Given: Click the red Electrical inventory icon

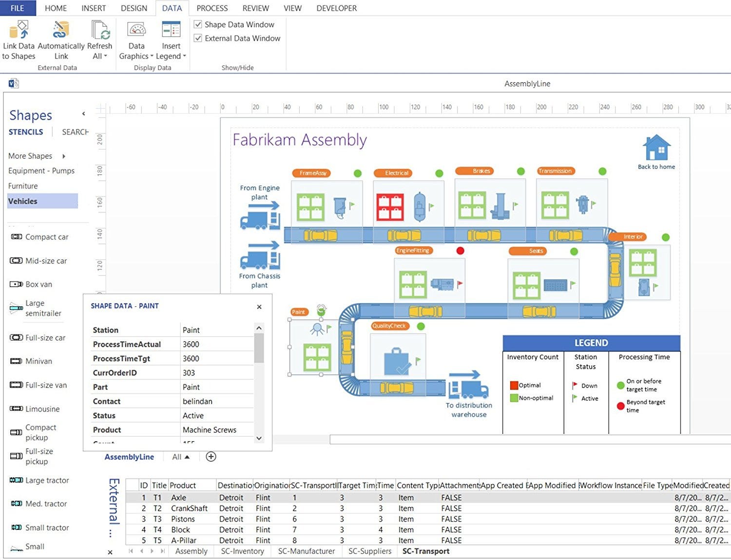Looking at the screenshot, I should tap(390, 206).
